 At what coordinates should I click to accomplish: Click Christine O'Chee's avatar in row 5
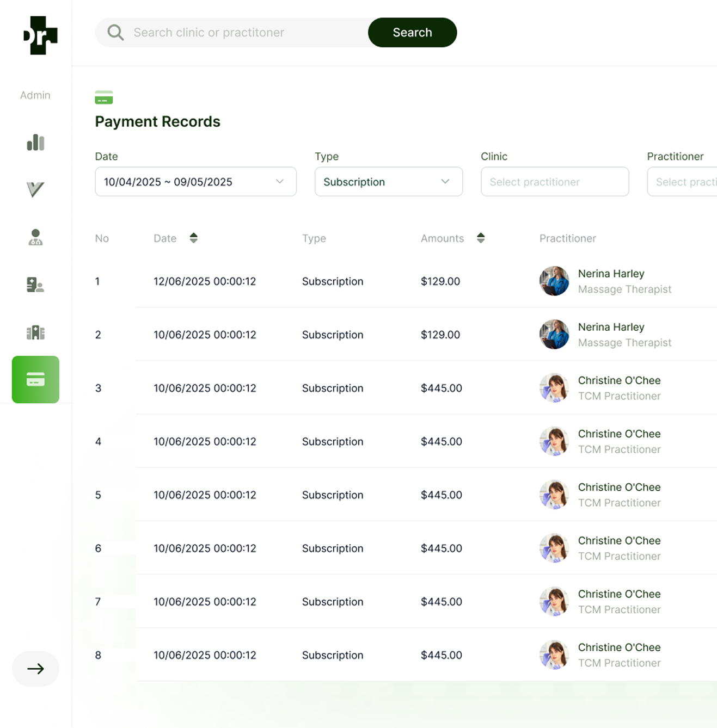554,495
